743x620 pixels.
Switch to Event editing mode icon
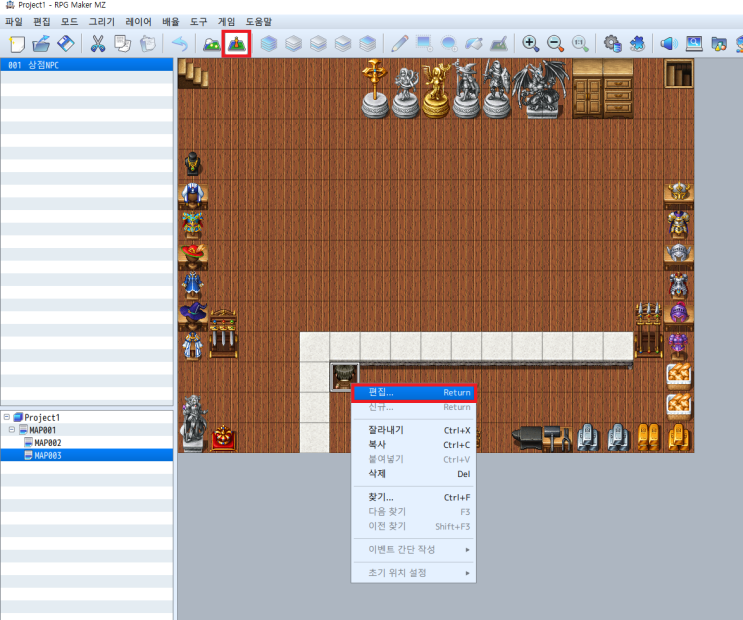[x=236, y=44]
